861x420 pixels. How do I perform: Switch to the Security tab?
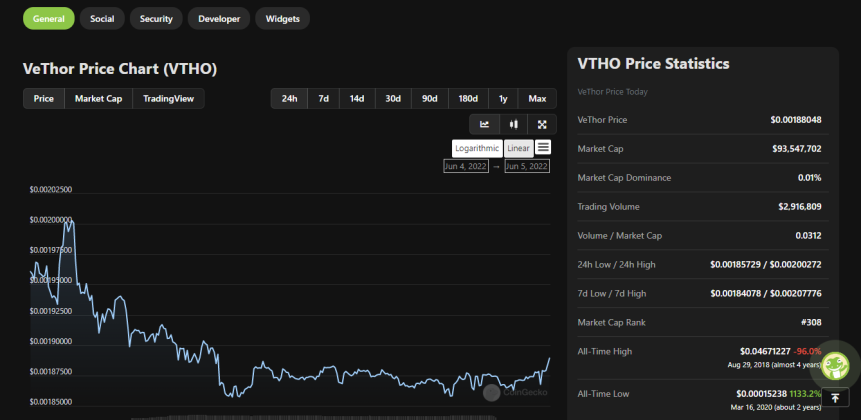coord(156,19)
